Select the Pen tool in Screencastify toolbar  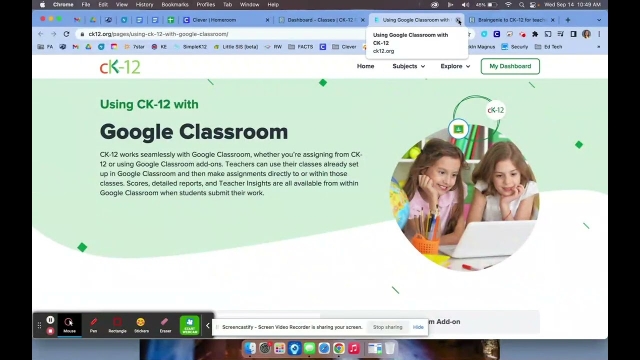tap(93, 325)
